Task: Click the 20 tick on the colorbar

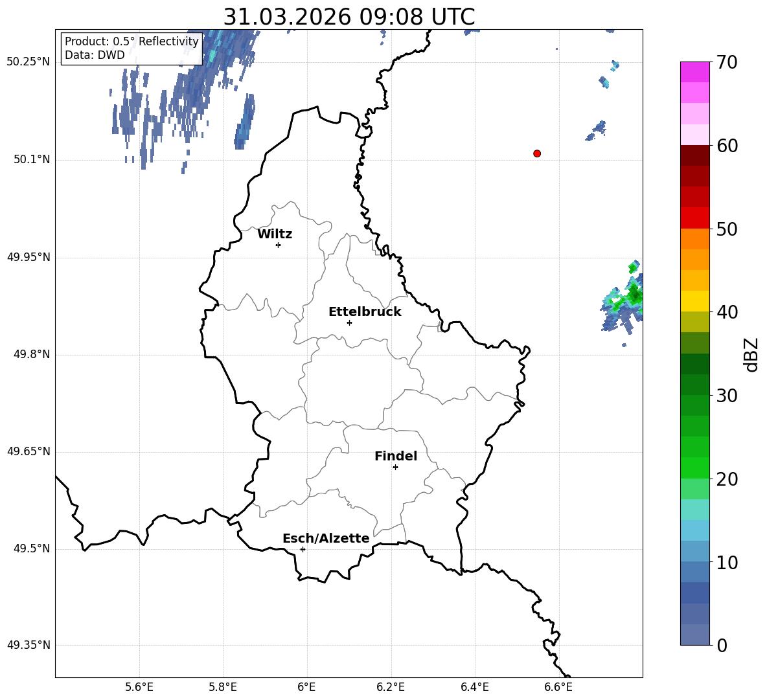Action: (727, 479)
